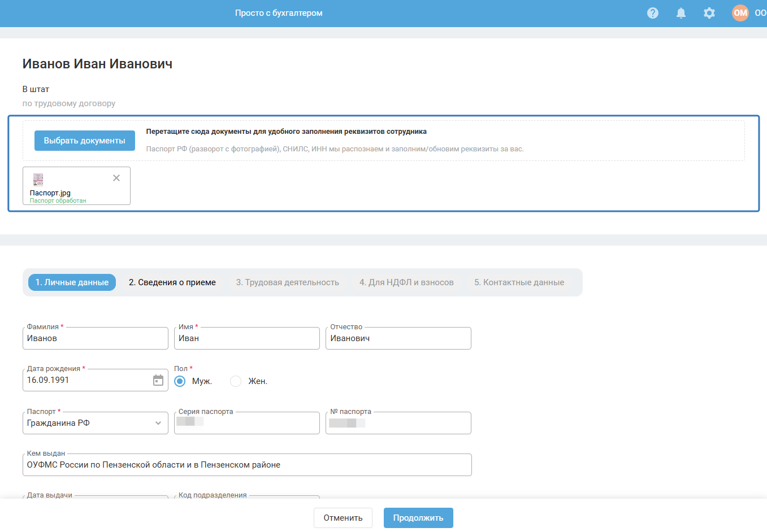Viewport: 767px width, 532px height.
Task: Click the OM user avatar
Action: (740, 13)
